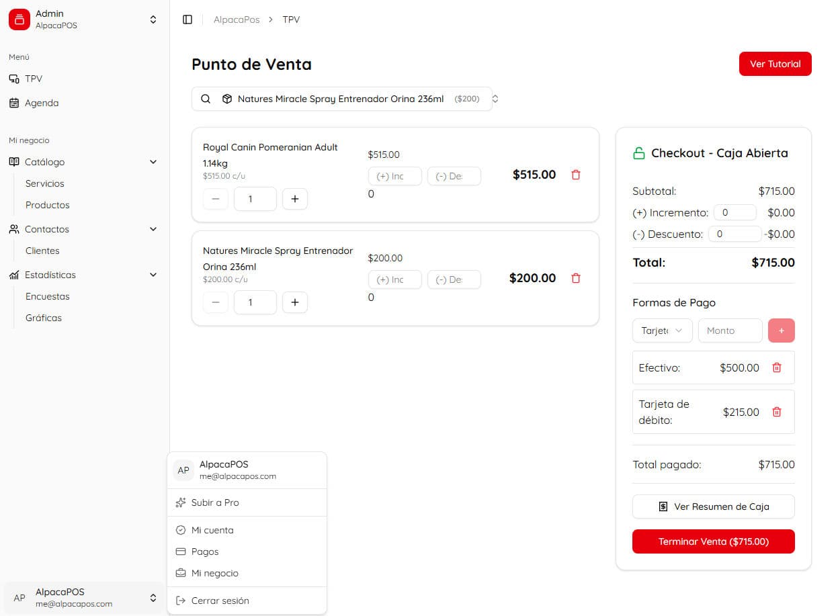840x616 pixels.
Task: Delete Royal Canin Pomeranian via its trash icon
Action: (575, 175)
